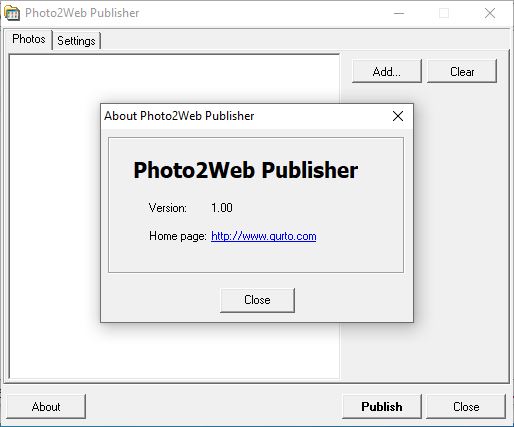Screen dimensions: 514x427
Task: Click the Close button in the About dialog
Action: pyautogui.click(x=257, y=300)
